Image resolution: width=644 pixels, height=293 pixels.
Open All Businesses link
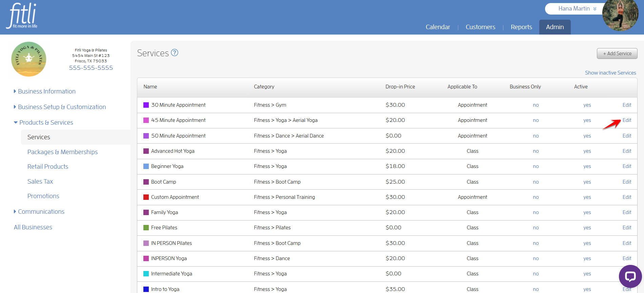coord(33,227)
